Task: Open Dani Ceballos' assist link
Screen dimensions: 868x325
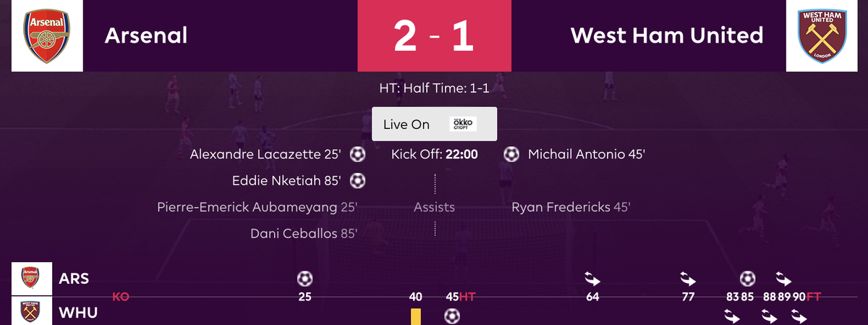Action: click(304, 233)
